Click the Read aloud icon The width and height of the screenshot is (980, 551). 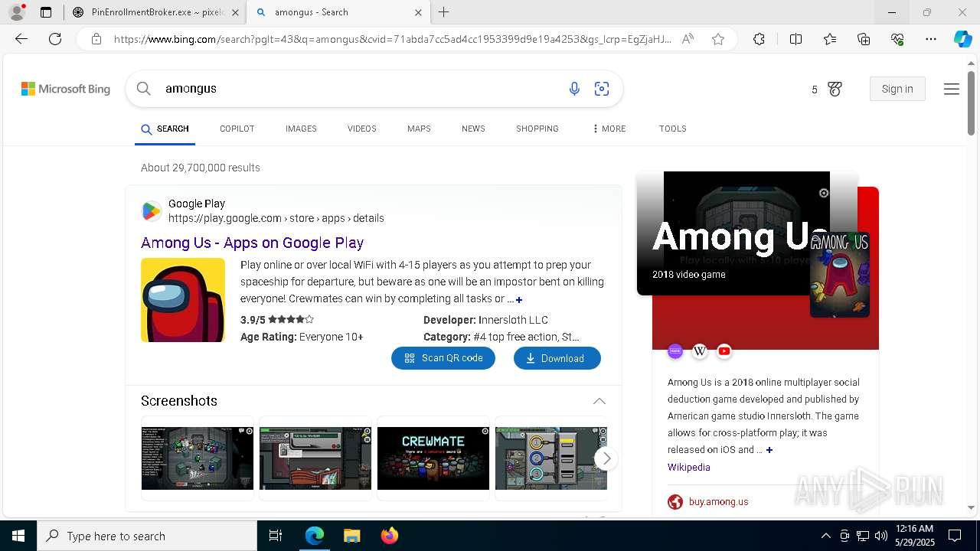[x=688, y=39]
